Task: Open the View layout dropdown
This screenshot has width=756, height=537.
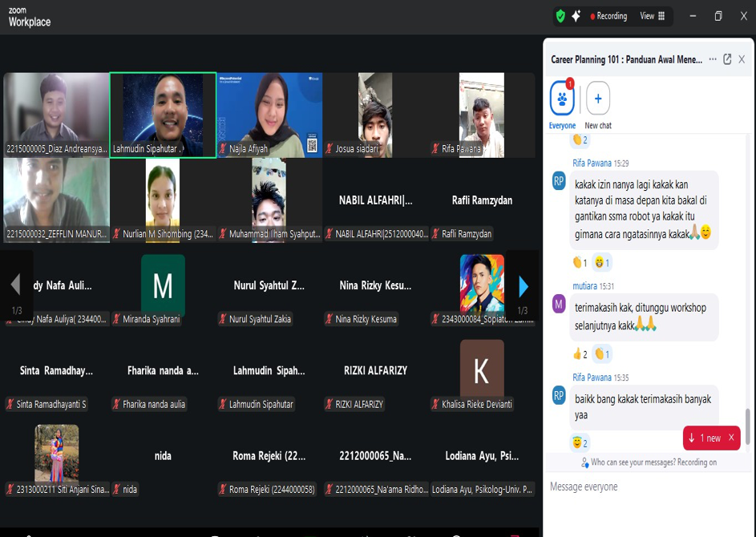Action: tap(652, 16)
